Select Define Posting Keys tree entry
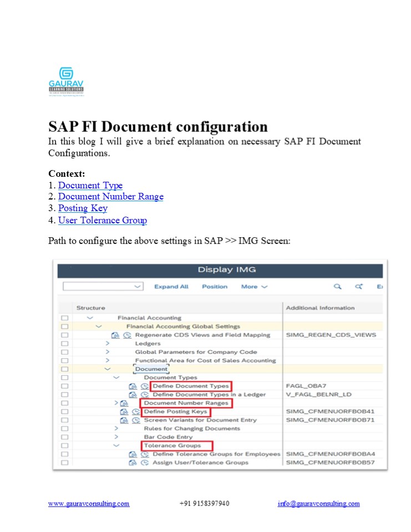Image resolution: width=411 pixels, height=532 pixels. point(175,412)
